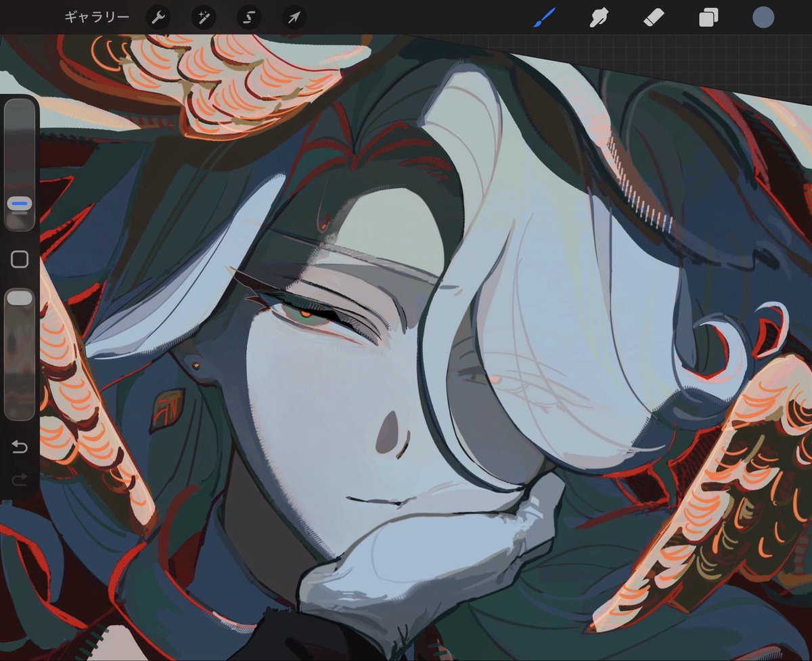Tap the square modify button in sidebar
Screen dimensions: 812x661
20,259
